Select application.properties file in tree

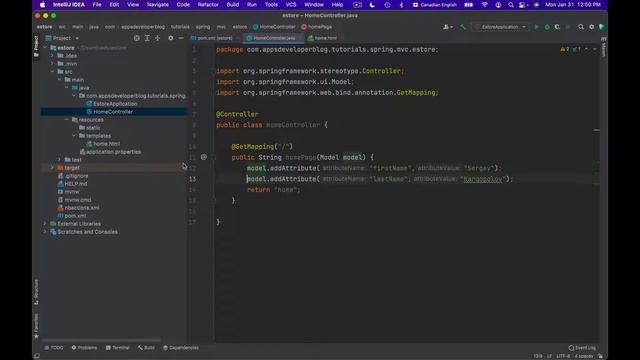click(113, 152)
